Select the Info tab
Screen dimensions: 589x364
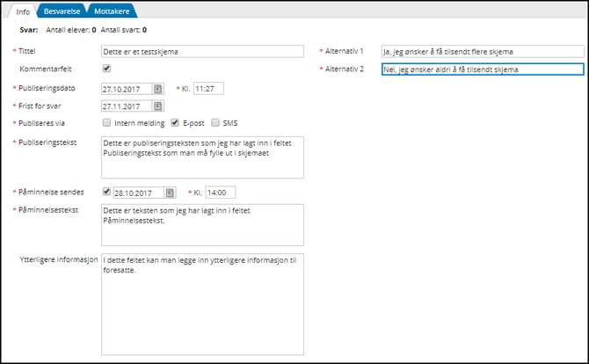(x=24, y=11)
